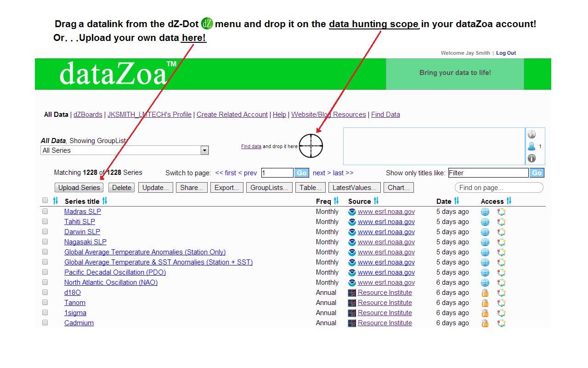Open JKSMITH_LMTECH's Profile
The width and height of the screenshot is (588, 368).
pyautogui.click(x=149, y=115)
